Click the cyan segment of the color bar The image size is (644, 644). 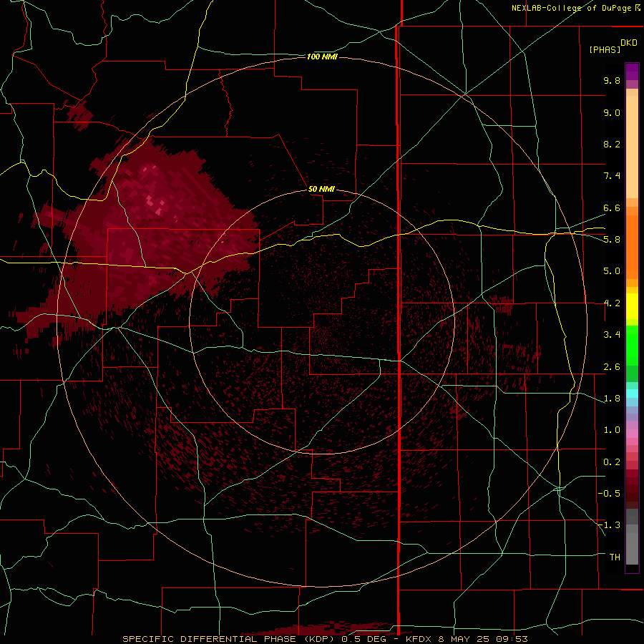click(x=632, y=394)
